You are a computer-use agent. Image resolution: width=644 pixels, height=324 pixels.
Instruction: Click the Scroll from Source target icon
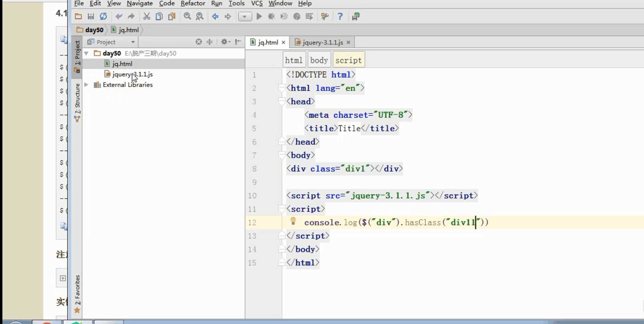click(199, 42)
